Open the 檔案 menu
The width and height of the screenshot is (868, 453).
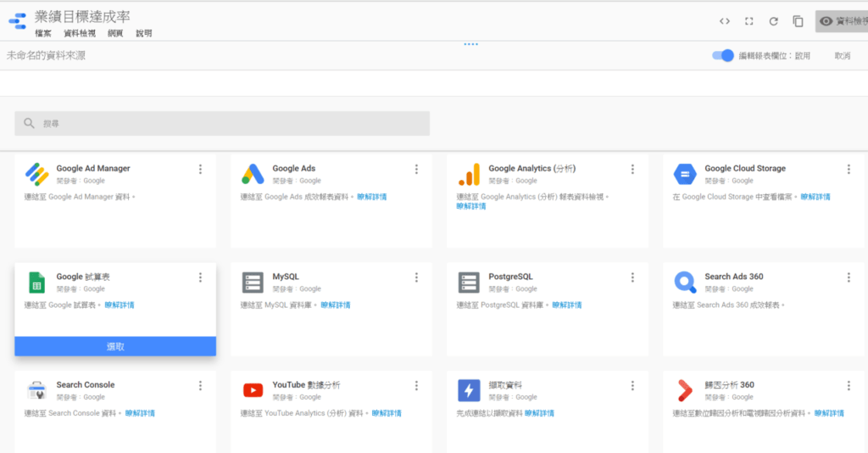(x=42, y=33)
